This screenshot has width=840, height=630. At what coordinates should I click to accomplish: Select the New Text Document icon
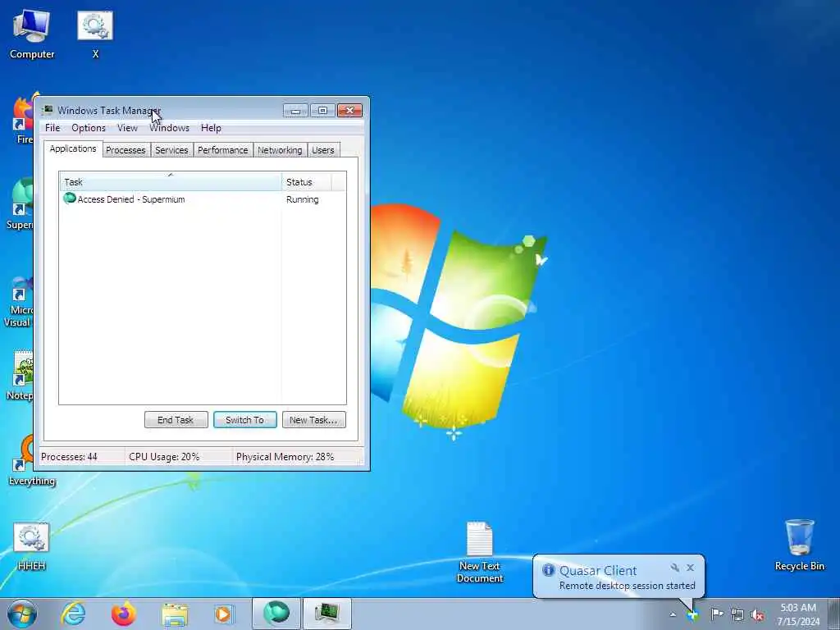coord(479,552)
